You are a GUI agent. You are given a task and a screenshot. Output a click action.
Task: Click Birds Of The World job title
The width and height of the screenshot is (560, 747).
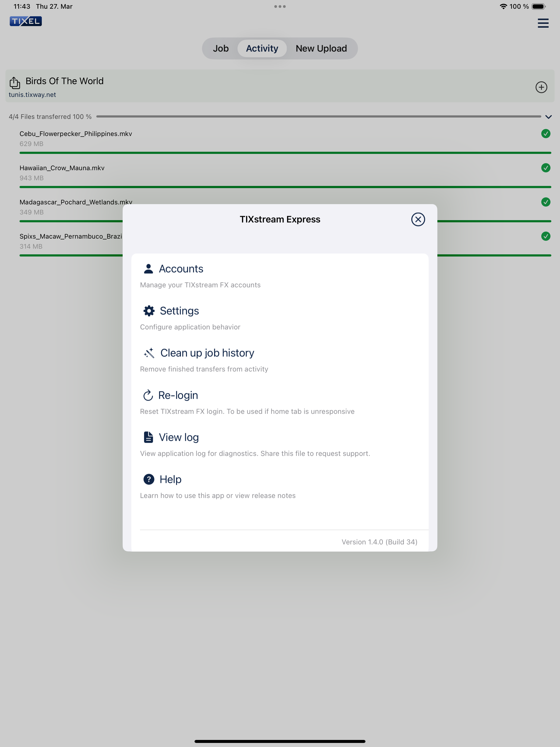(65, 81)
